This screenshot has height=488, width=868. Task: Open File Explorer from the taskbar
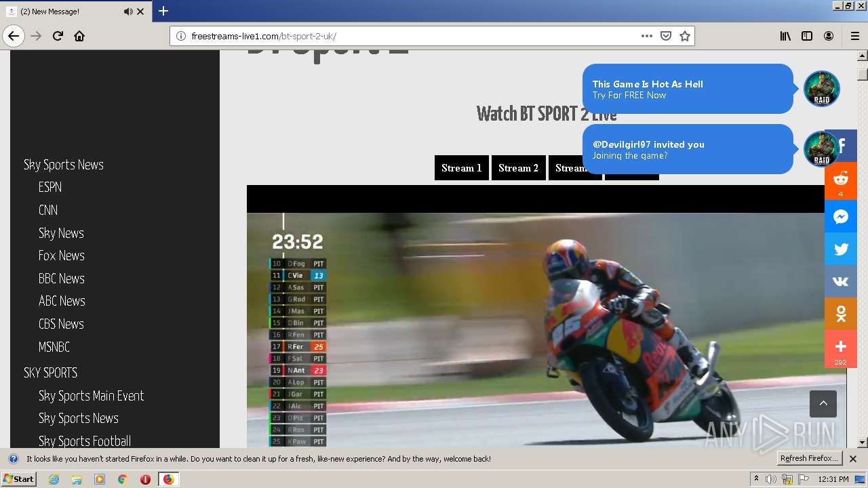pyautogui.click(x=77, y=479)
